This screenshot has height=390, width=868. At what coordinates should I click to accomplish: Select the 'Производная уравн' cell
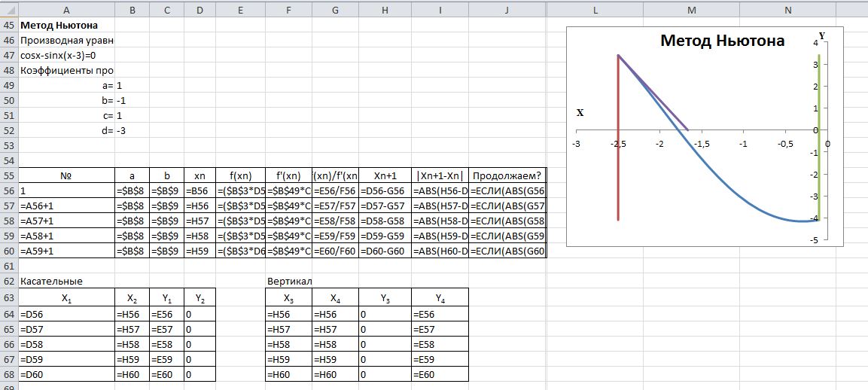click(x=66, y=41)
